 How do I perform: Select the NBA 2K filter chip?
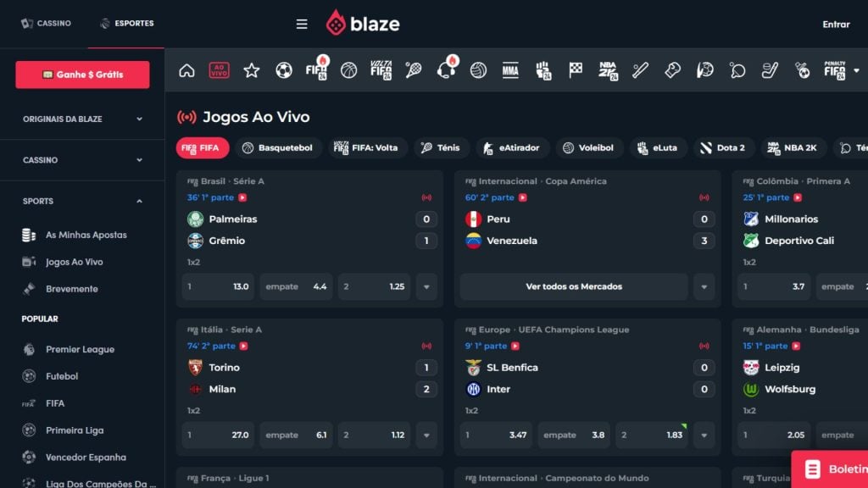(x=793, y=147)
